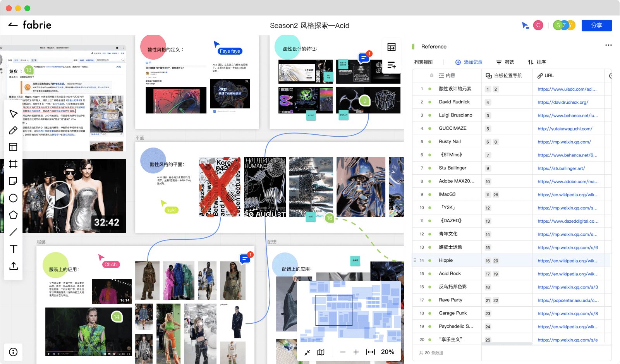Open the 列表视图 view selector
The height and width of the screenshot is (364, 620).
point(423,62)
